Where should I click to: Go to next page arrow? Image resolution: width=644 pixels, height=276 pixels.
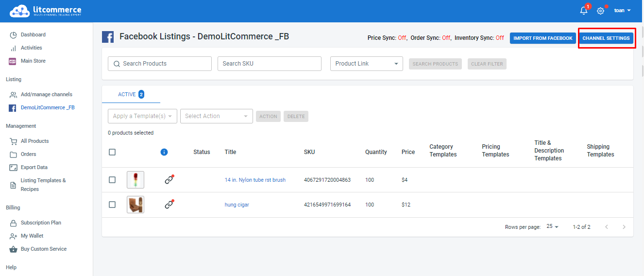(x=624, y=227)
